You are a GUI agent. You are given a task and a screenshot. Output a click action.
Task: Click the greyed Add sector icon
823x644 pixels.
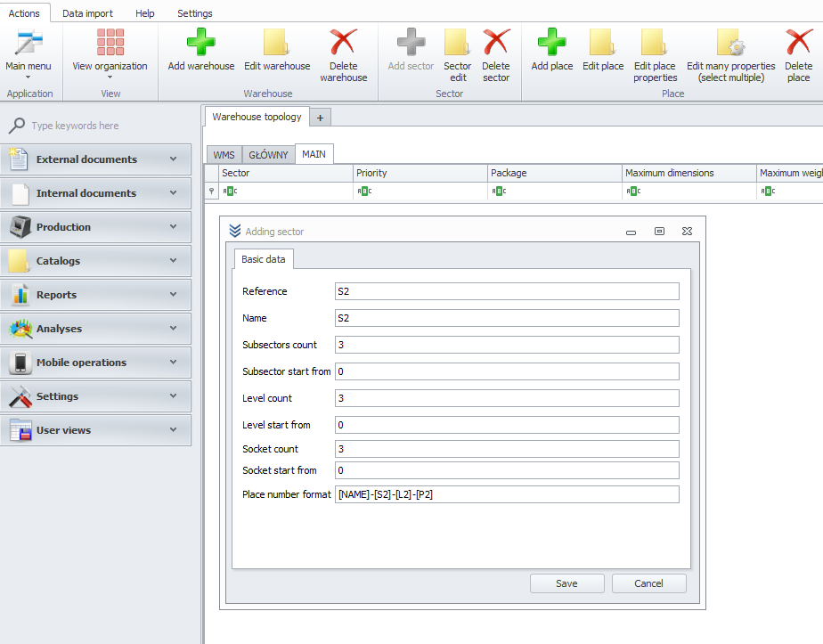[411, 42]
